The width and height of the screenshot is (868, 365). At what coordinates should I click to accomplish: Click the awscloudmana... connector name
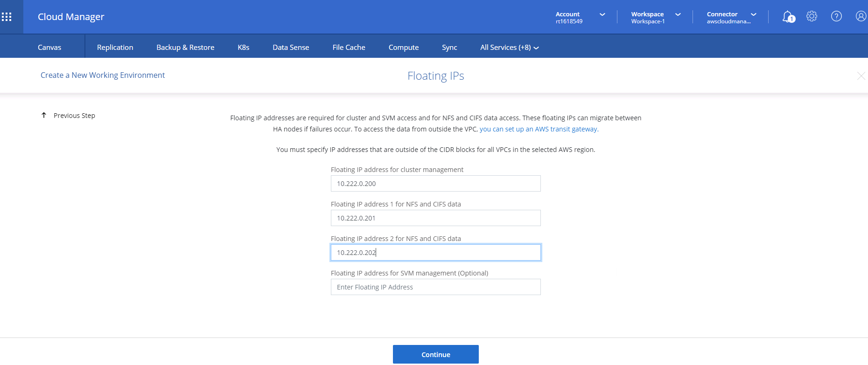pyautogui.click(x=728, y=21)
